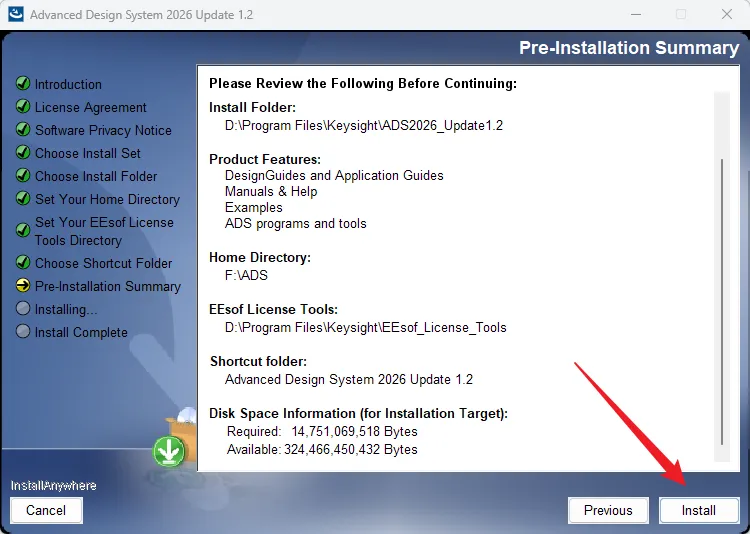
Task: Click green checkmark beside Introduction
Action: [x=23, y=83]
